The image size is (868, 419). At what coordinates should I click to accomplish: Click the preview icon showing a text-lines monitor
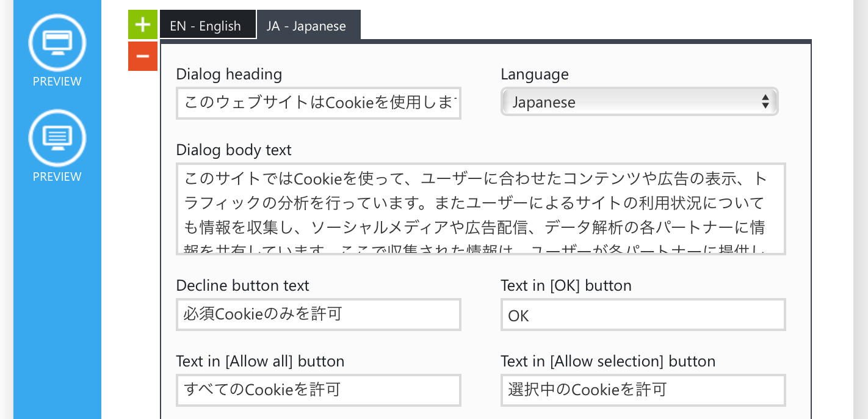57,137
